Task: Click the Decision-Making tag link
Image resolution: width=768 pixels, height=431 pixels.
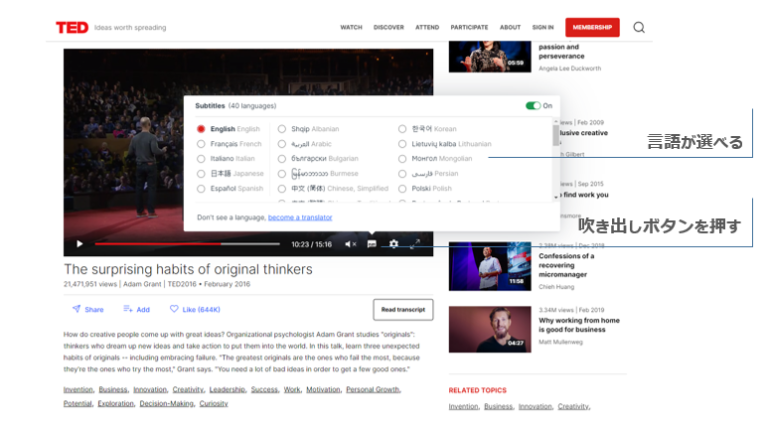Action: point(167,404)
